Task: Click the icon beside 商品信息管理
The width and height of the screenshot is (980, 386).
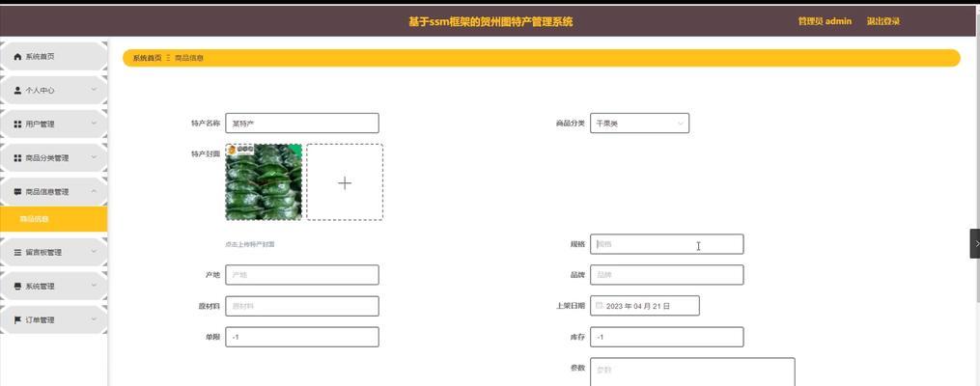Action: 17,192
